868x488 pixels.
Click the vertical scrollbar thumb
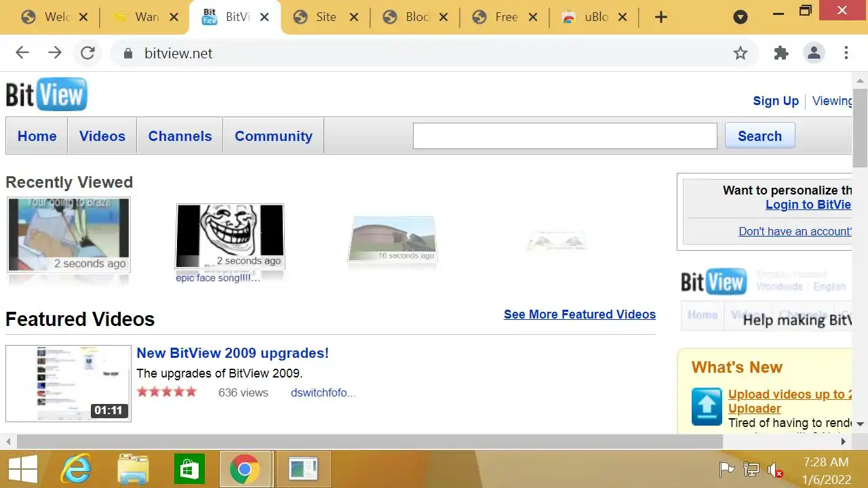(x=860, y=127)
